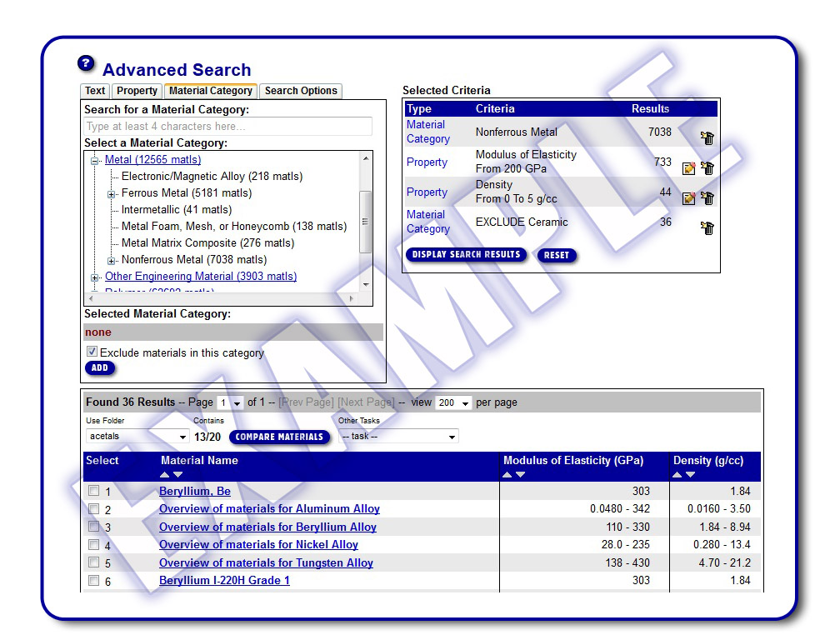Sort Modulus of Elasticity ascending
The height and width of the screenshot is (640, 840).
point(507,475)
